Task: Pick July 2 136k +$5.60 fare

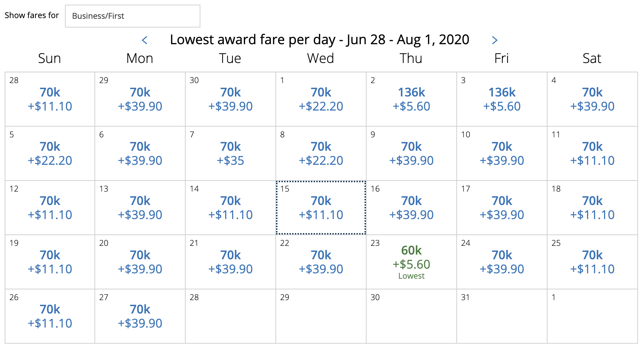Action: [411, 99]
